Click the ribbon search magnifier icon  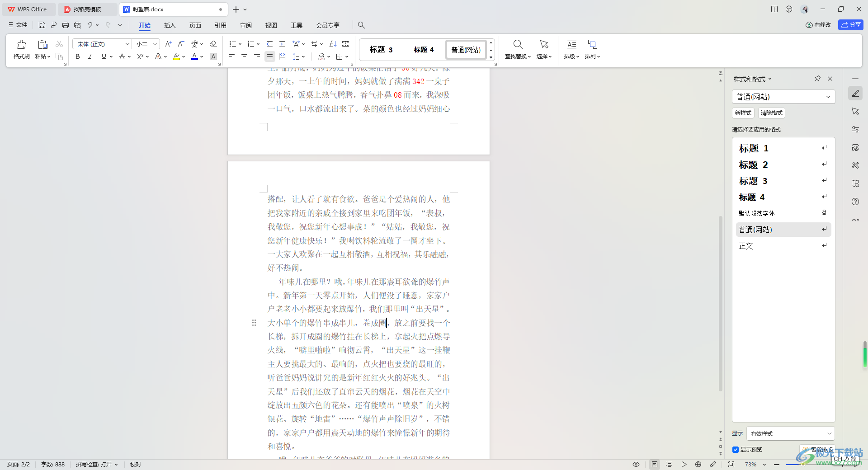pyautogui.click(x=361, y=25)
